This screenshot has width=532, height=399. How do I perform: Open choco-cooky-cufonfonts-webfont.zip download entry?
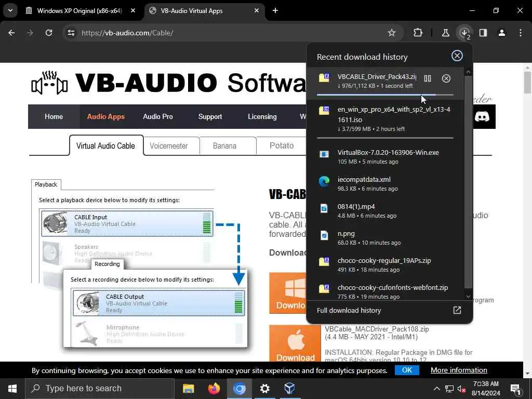pos(385,291)
